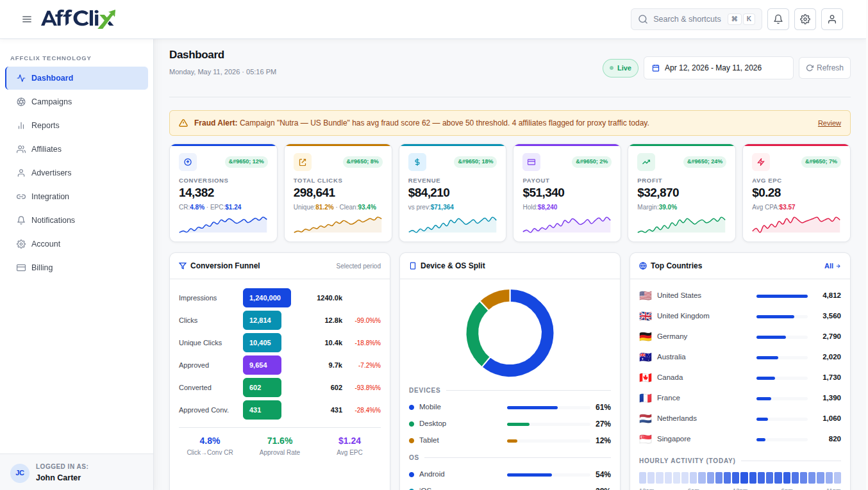This screenshot has height=490, width=868.
Task: Toggle the Live status indicator
Action: coord(621,68)
